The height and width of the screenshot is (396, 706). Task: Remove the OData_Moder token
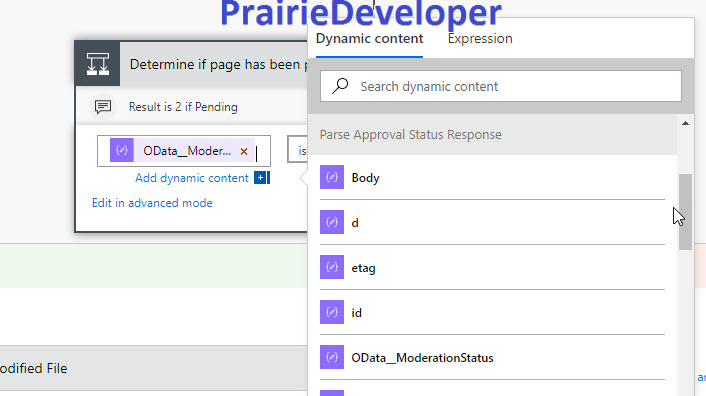[244, 151]
